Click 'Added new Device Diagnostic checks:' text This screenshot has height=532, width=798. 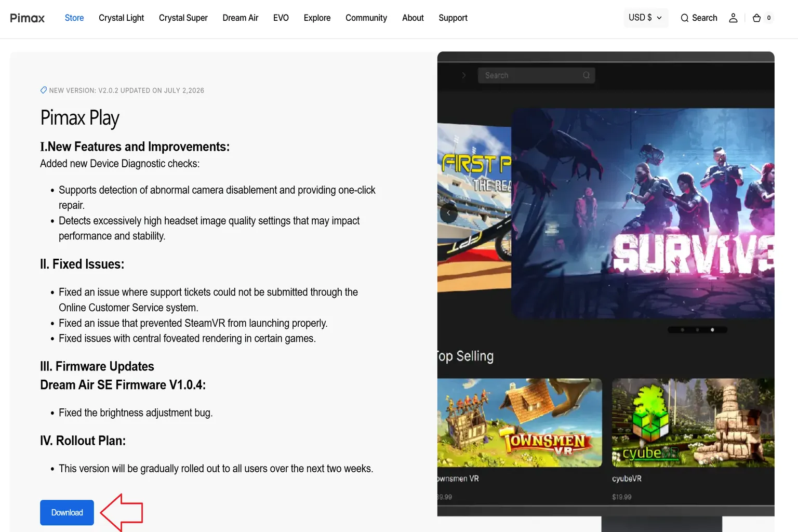point(120,164)
